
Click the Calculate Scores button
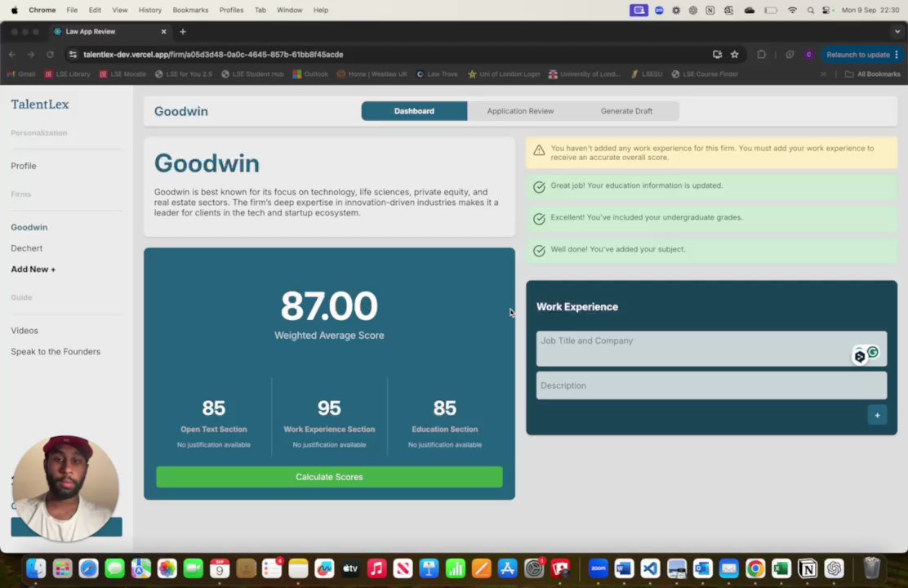pyautogui.click(x=329, y=478)
